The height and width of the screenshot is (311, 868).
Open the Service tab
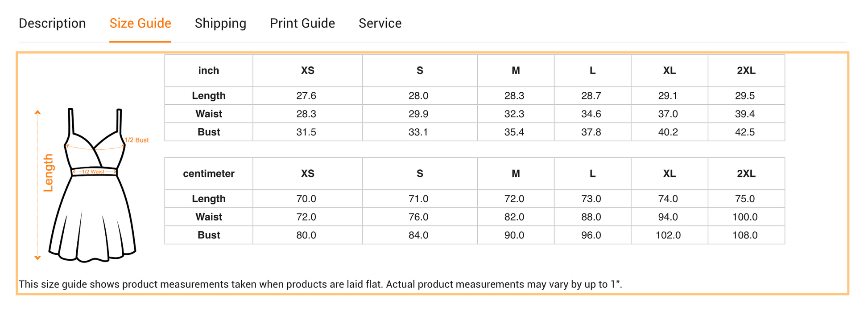pyautogui.click(x=380, y=23)
